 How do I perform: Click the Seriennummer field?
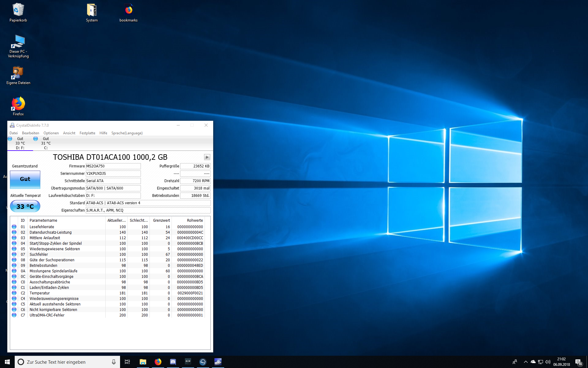113,174
